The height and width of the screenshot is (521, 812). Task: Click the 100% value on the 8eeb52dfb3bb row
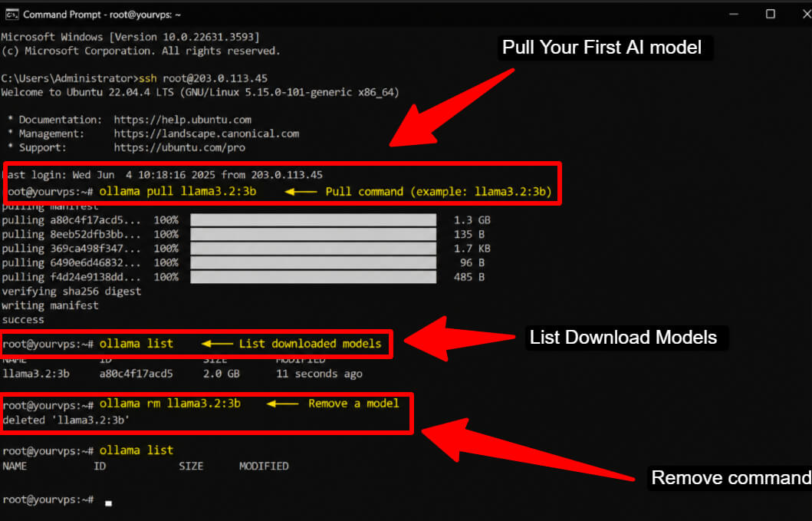coord(166,234)
